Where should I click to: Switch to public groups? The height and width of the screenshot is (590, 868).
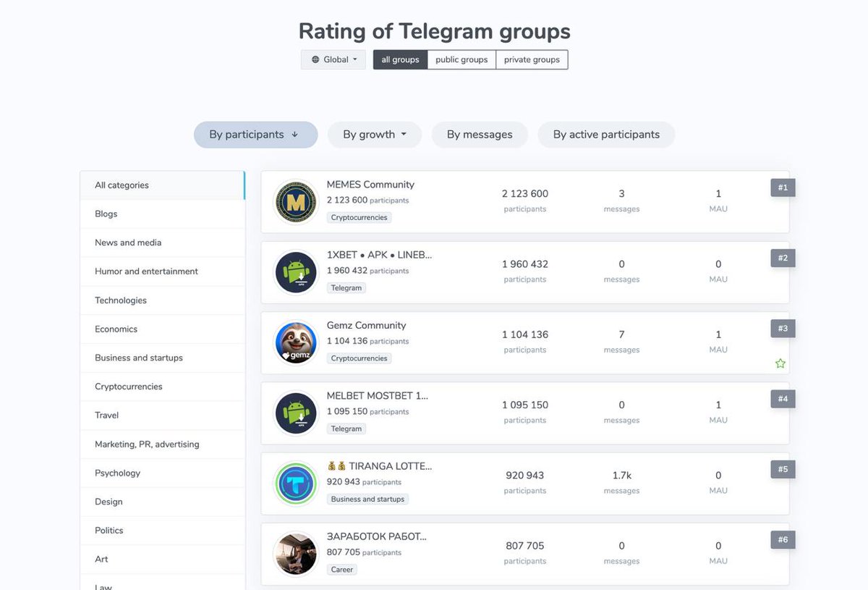461,59
